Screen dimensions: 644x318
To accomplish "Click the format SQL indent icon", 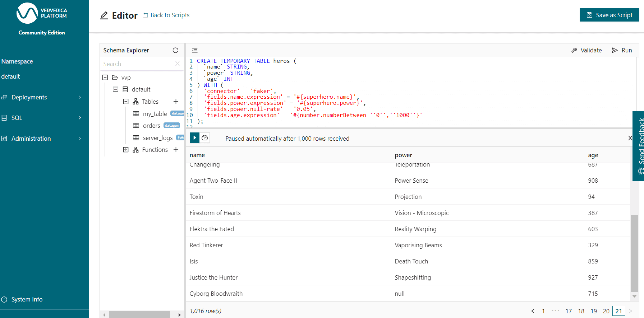I will coord(195,50).
